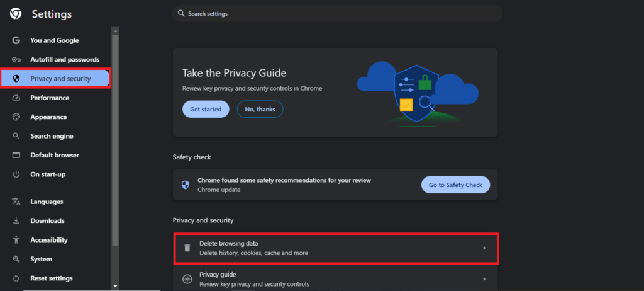This screenshot has width=644, height=291.
Task: Click sidebar scrollbar down arrow
Action: pyautogui.click(x=116, y=285)
